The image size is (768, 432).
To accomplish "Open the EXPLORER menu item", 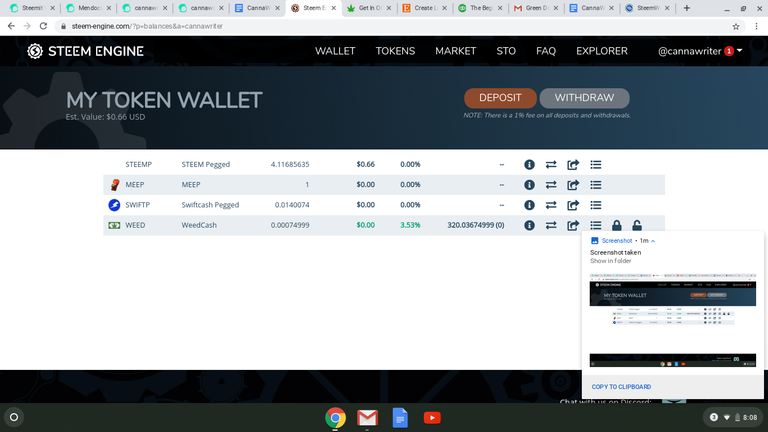I will pyautogui.click(x=601, y=51).
